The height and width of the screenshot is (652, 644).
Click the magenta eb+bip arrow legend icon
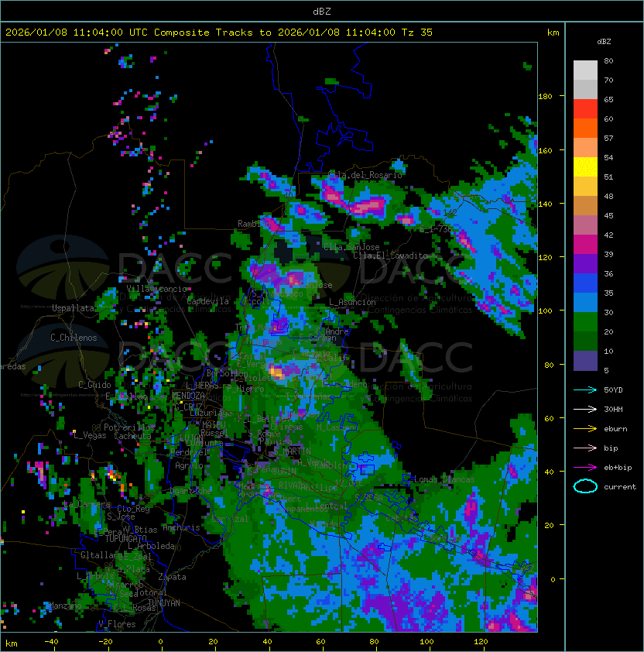click(x=585, y=468)
